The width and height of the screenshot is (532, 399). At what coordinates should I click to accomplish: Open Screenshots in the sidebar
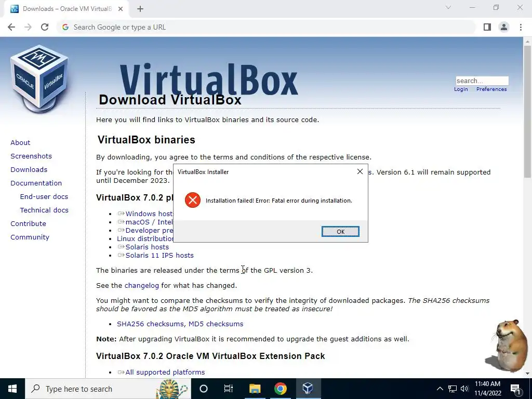point(31,156)
